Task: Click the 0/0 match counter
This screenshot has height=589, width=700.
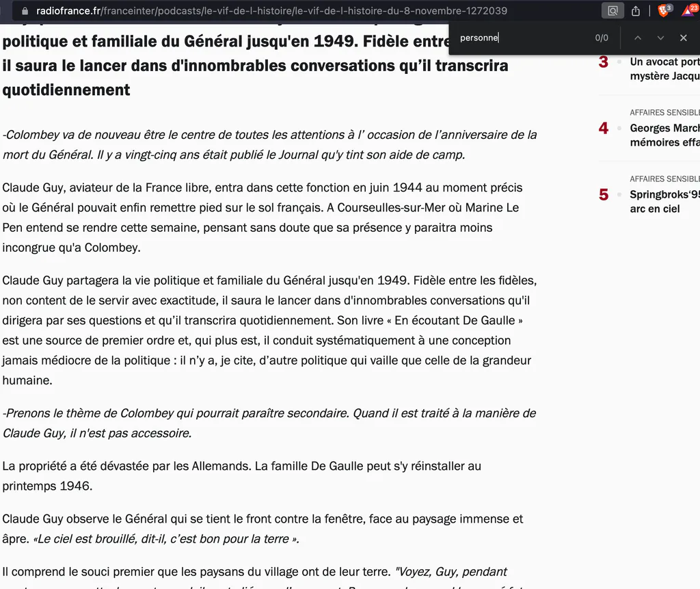Action: tap(602, 38)
